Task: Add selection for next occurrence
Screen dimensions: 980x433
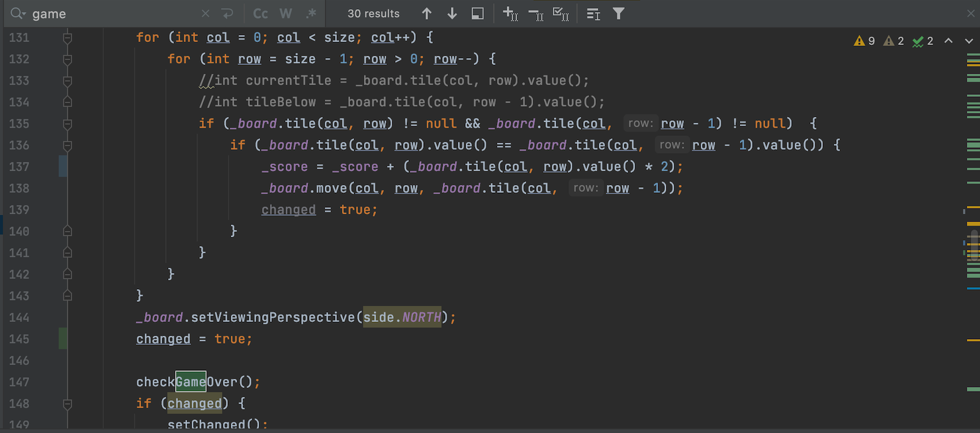Action: click(x=510, y=14)
